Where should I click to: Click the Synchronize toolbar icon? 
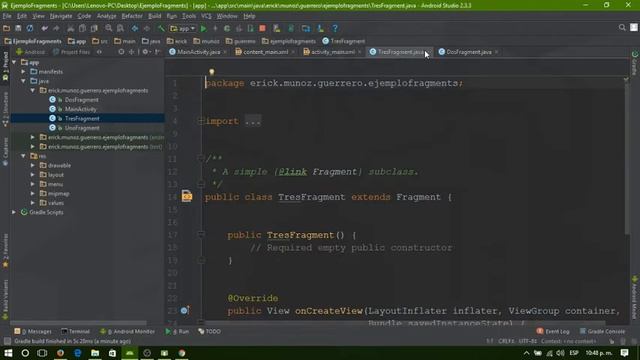click(30, 28)
